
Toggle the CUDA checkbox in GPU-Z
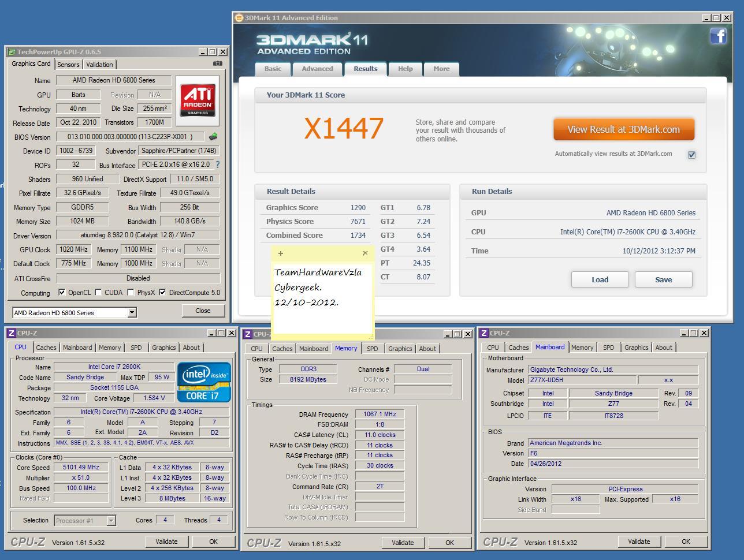(x=98, y=292)
